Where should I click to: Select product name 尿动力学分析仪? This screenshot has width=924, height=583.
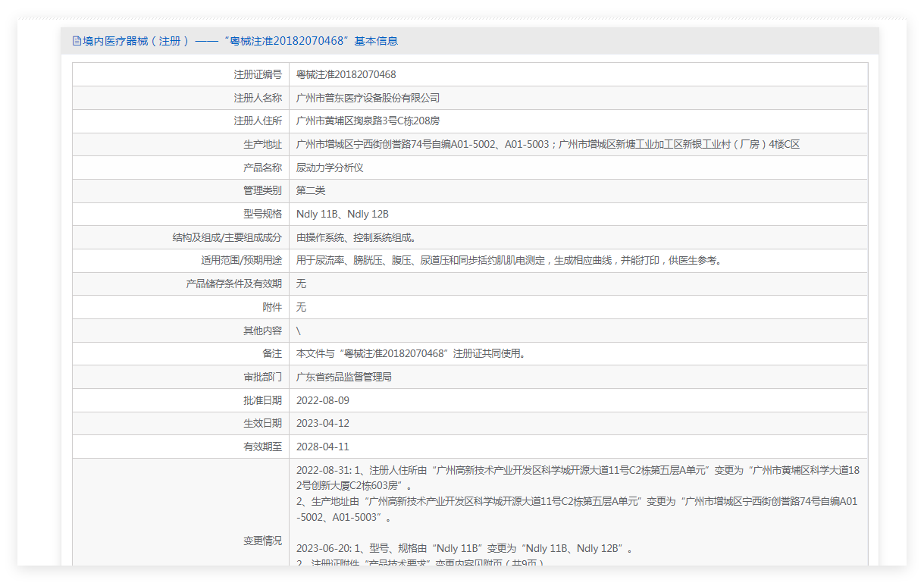(x=330, y=168)
